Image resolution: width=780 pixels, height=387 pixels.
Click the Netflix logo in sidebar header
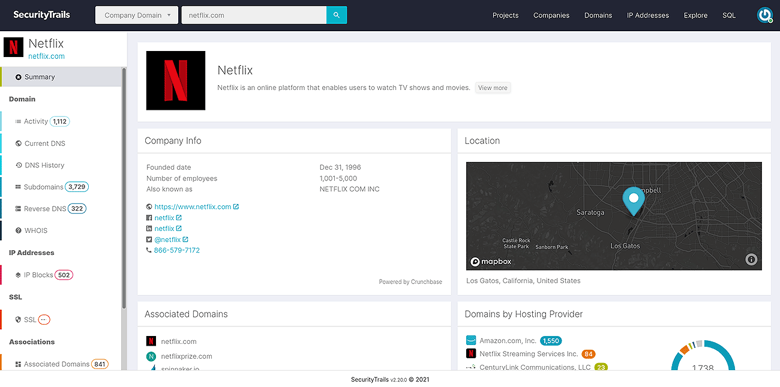click(13, 47)
